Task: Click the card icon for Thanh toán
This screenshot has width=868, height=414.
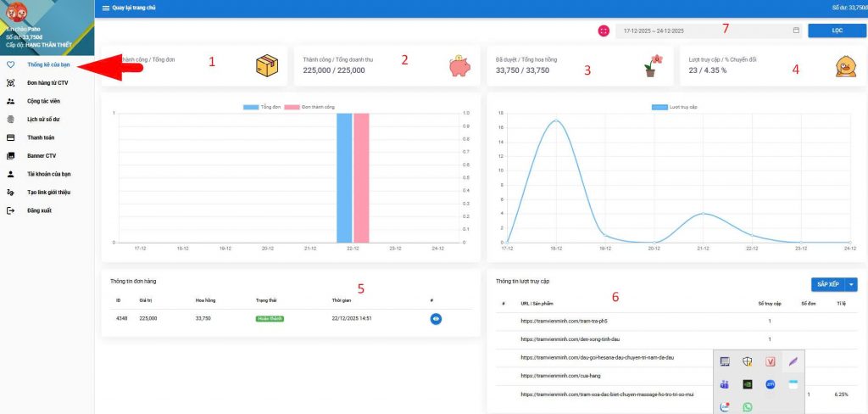Action: pos(10,137)
